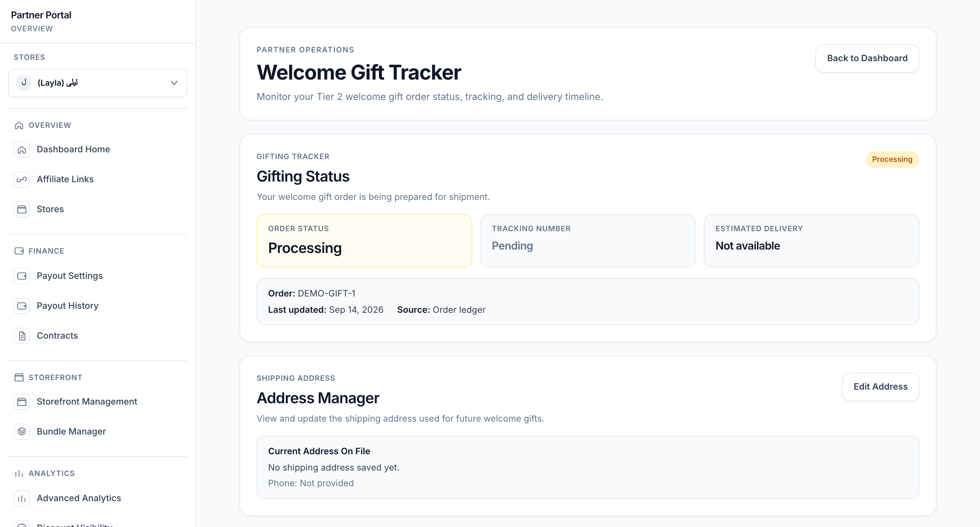Click the Last updated Sep 14, 2026 text
The height and width of the screenshot is (527, 980).
click(x=326, y=310)
